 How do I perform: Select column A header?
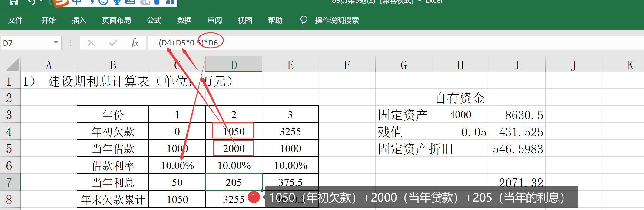tap(49, 65)
